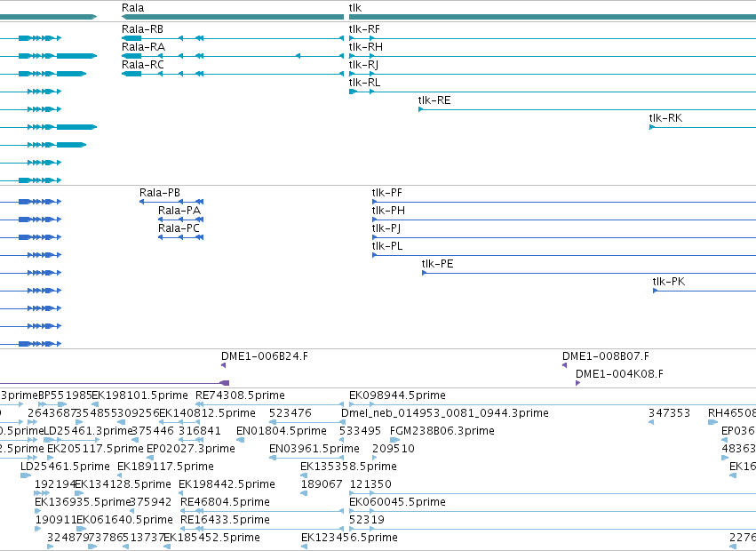The width and height of the screenshot is (756, 551).
Task: Select the EK136935.5prime EST label
Action: [83, 502]
